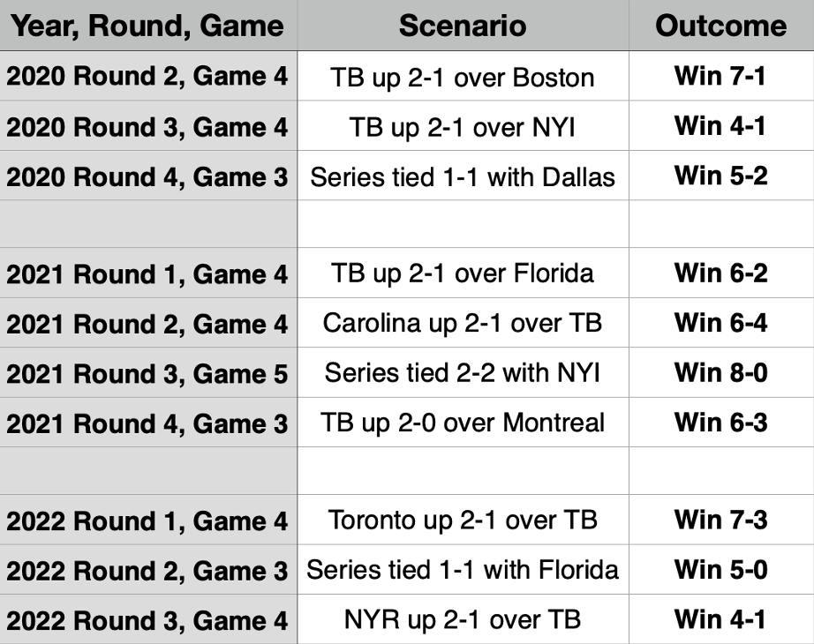Image resolution: width=814 pixels, height=644 pixels.
Task: Select the "2020 Round 2, Game 4" cell
Action: pyautogui.click(x=148, y=77)
